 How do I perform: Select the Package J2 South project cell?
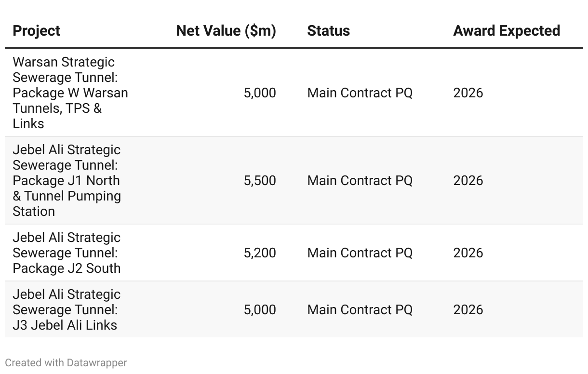(x=67, y=253)
